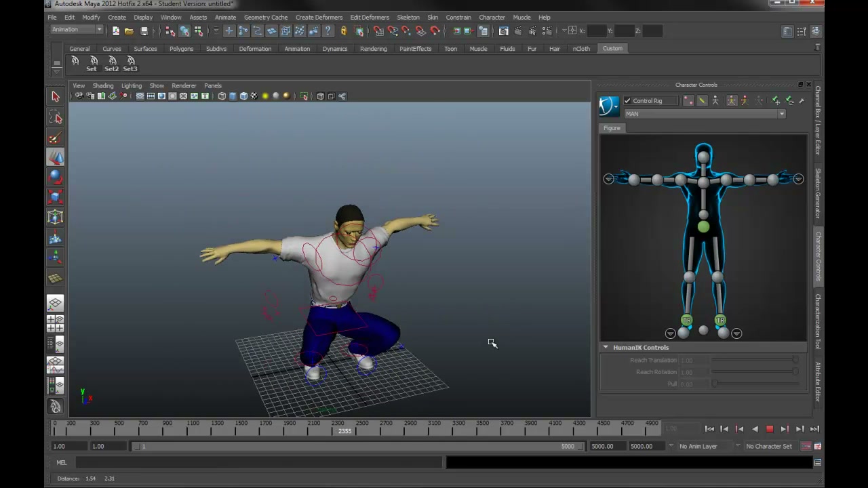Image resolution: width=868 pixels, height=488 pixels.
Task: Expand right foot detail arrow
Action: [x=670, y=333]
